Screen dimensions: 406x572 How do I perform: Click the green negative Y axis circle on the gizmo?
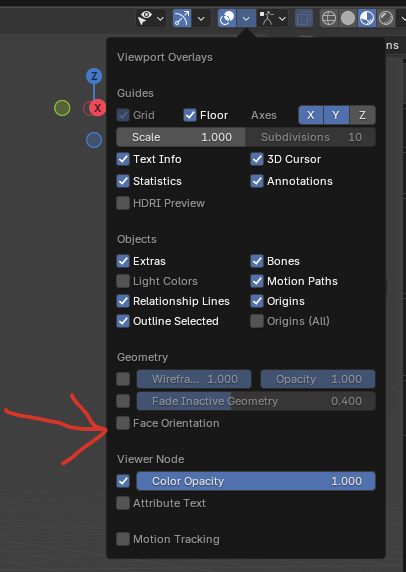[62, 108]
